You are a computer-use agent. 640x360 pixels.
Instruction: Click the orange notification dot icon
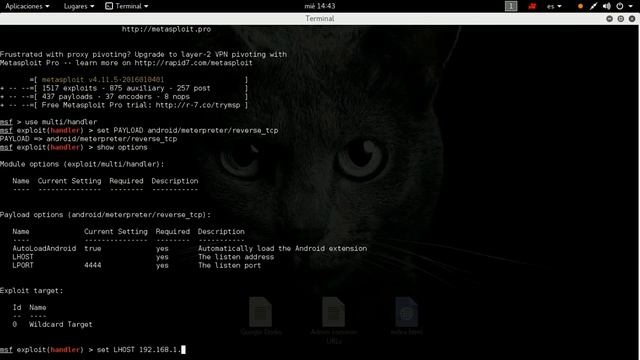580,6
